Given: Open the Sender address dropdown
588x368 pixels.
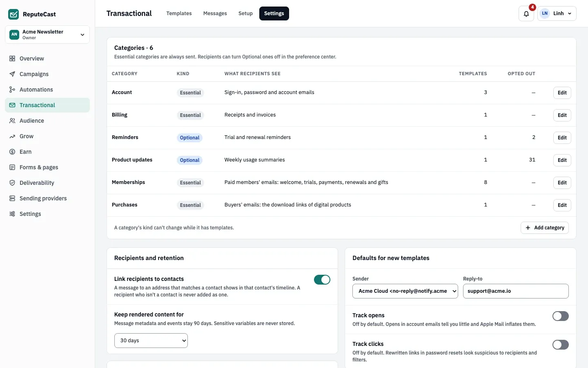Looking at the screenshot, I should (405, 291).
